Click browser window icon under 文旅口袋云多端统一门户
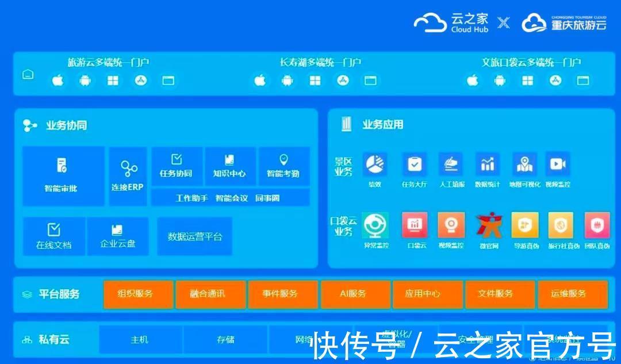Image resolution: width=621 pixels, height=364 pixels. pyautogui.click(x=583, y=81)
